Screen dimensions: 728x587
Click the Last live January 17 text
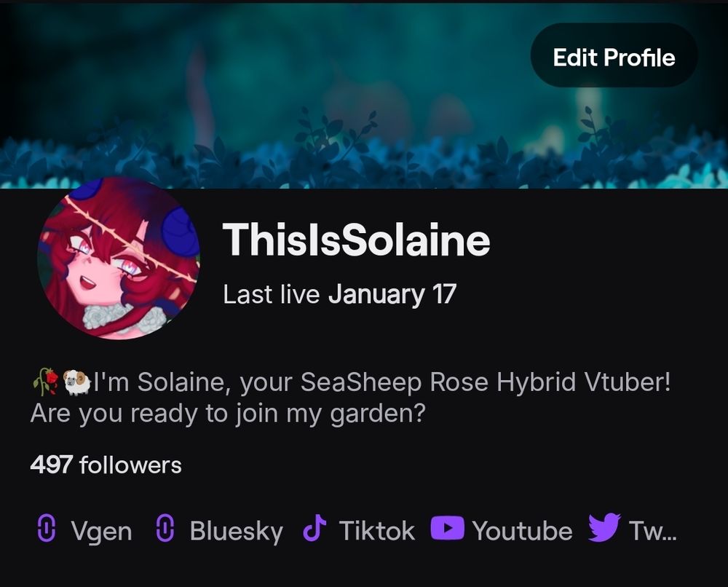(339, 294)
